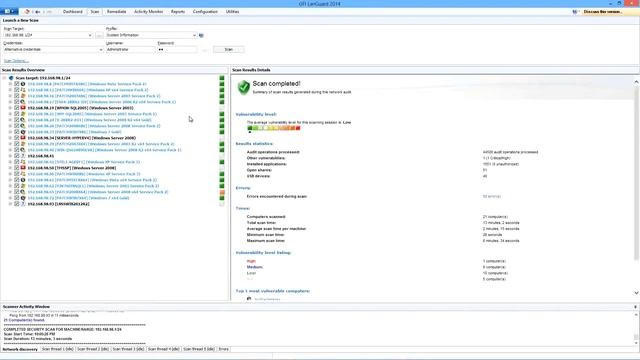Click the help icon near Discuss this version
Image resolution: width=640 pixels, height=360 pixels.
pyautogui.click(x=575, y=12)
